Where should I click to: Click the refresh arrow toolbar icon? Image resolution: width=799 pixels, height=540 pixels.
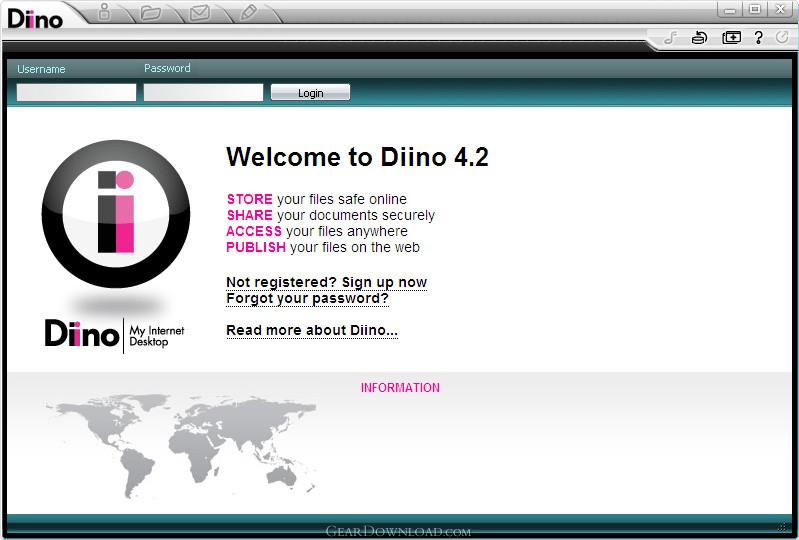point(782,37)
